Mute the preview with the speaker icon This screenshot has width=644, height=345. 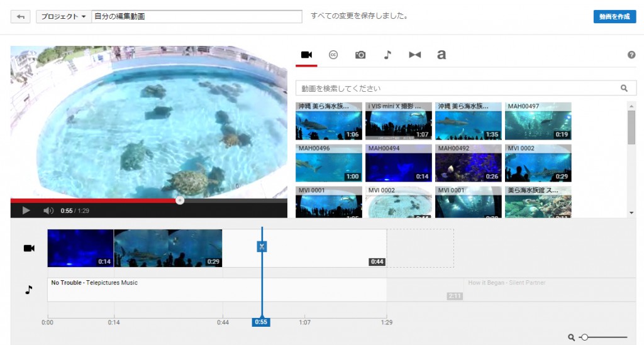48,211
